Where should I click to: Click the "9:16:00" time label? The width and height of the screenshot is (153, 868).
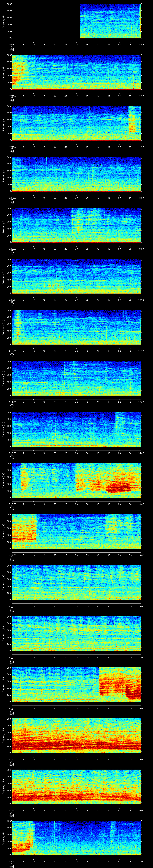12,657
